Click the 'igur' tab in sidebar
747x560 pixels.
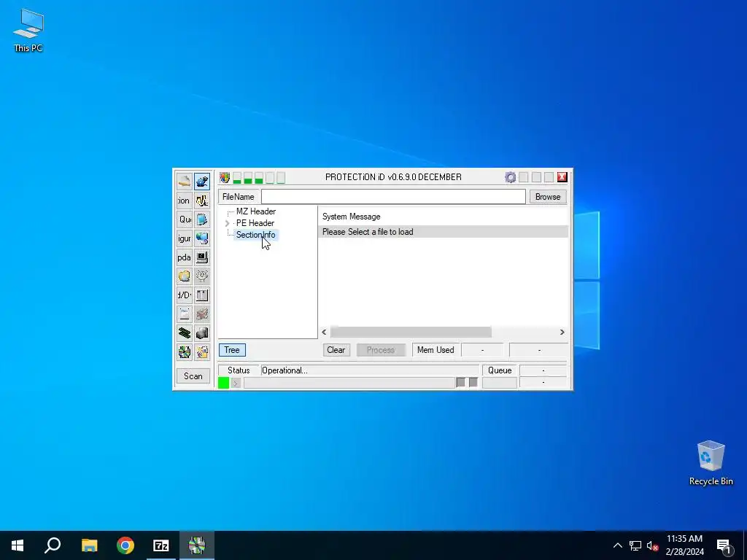point(185,238)
